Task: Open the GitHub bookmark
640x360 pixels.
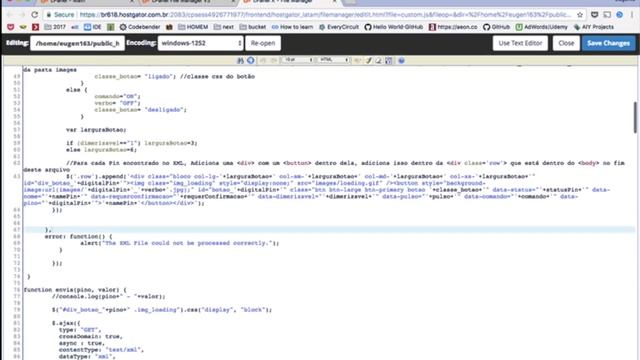Action: 496,27
